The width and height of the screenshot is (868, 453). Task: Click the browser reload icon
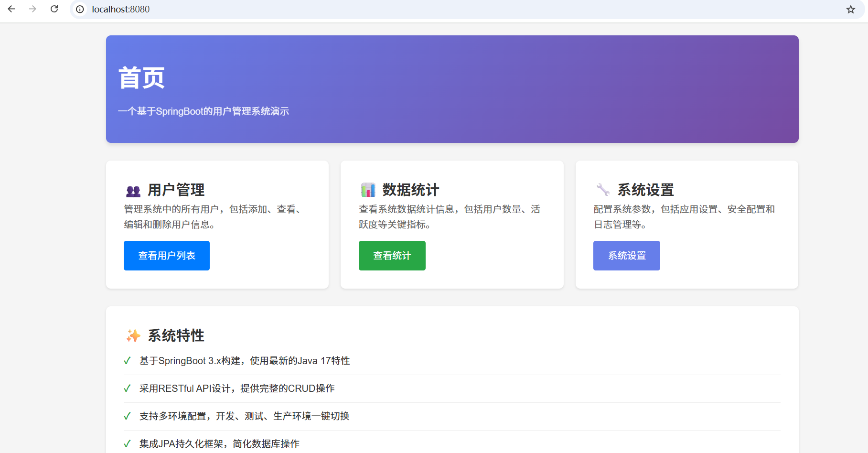coord(54,9)
